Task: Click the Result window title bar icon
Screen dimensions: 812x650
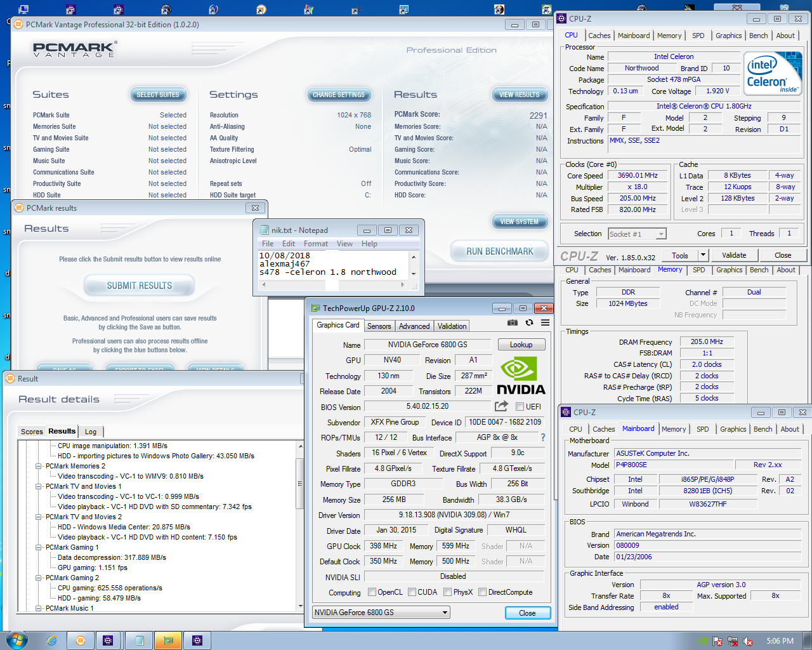Action: coord(10,378)
